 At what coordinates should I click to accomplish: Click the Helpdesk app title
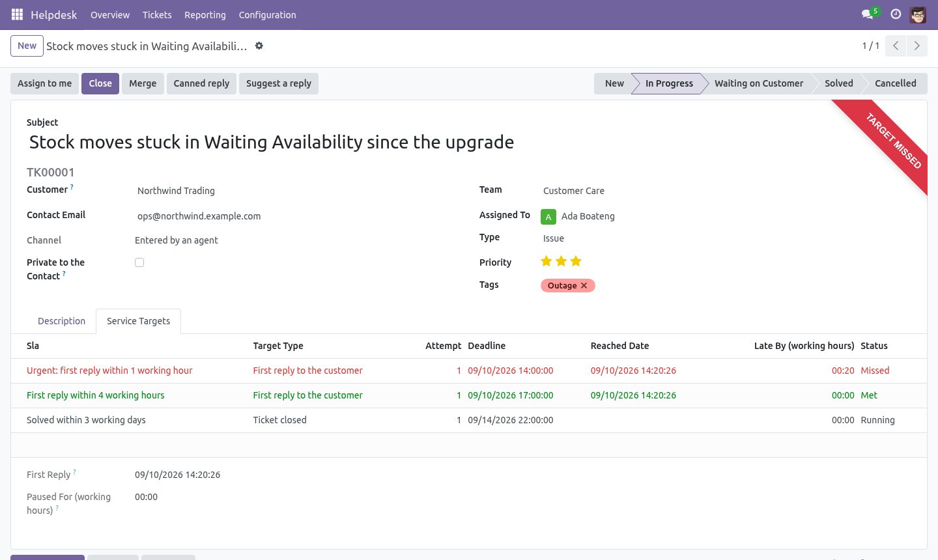[x=54, y=15]
